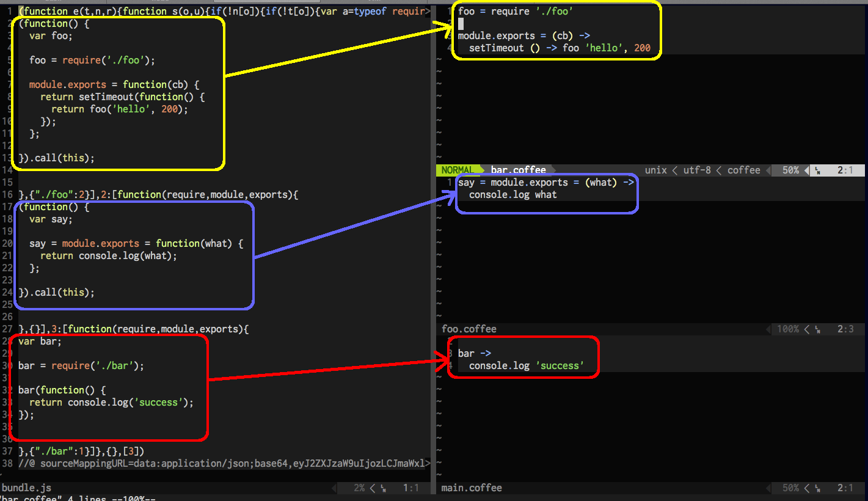This screenshot has height=501, width=868.
Task: Click the setTimeout call in top-right pane
Action: click(496, 48)
